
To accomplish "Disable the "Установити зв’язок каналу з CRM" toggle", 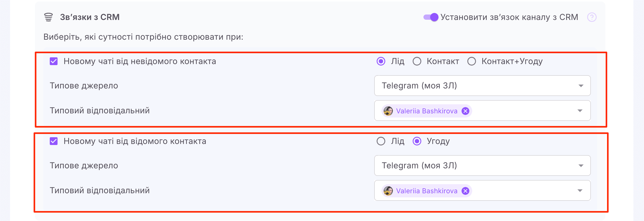I will [430, 17].
